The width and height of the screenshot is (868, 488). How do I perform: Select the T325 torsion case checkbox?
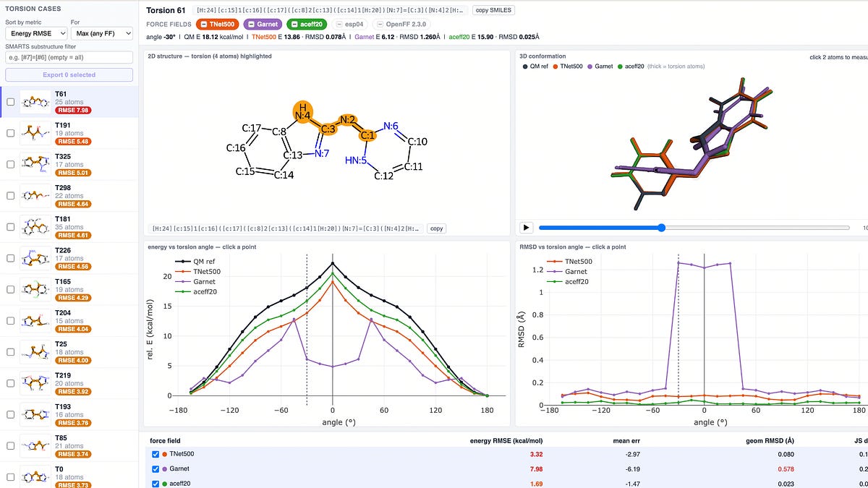[x=10, y=164]
